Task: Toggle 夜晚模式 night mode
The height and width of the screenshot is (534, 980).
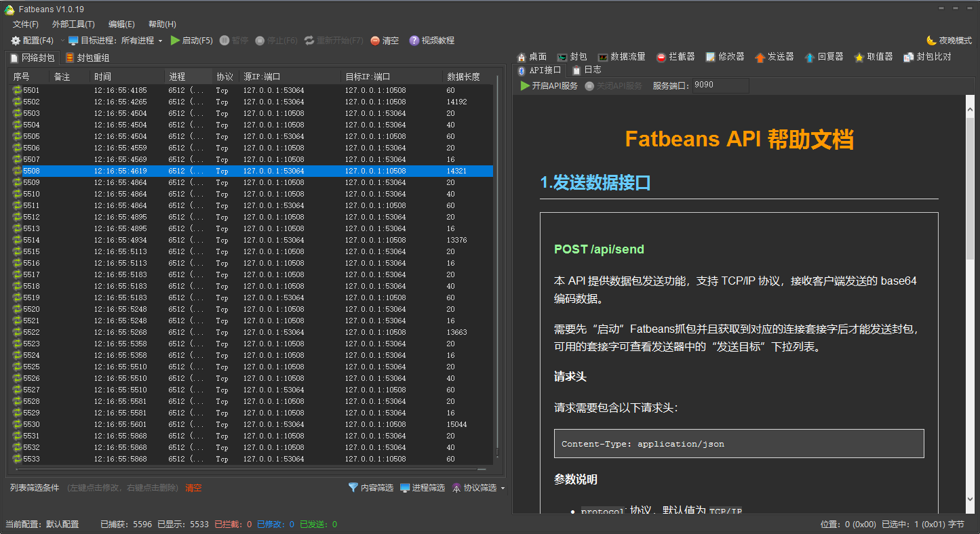Action: (947, 39)
